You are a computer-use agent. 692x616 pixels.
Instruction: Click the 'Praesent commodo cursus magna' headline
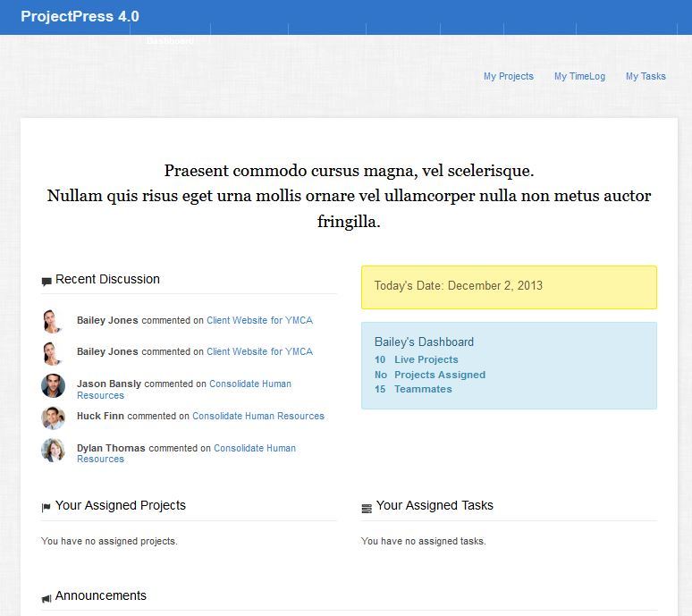point(349,171)
